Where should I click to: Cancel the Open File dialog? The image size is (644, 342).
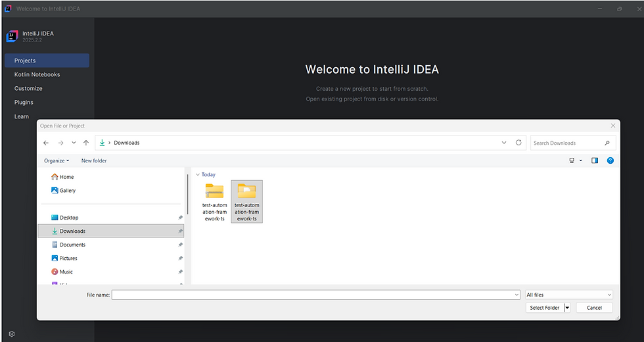pyautogui.click(x=594, y=308)
